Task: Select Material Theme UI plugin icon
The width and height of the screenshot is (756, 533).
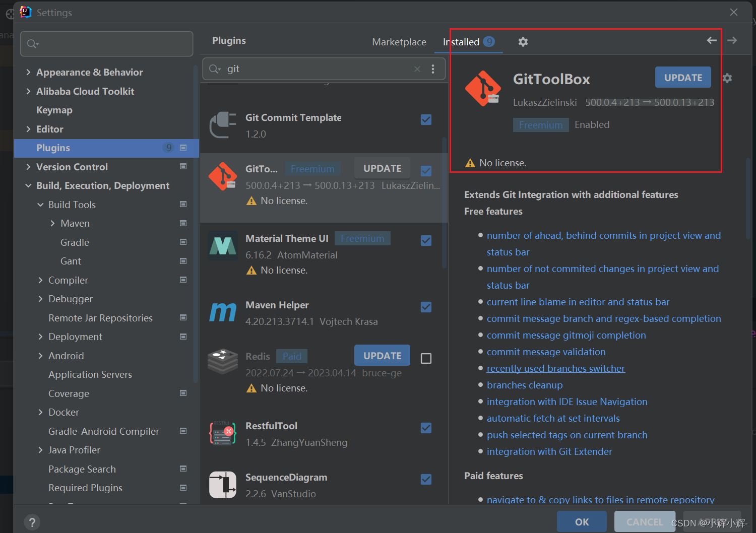Action: [x=223, y=246]
